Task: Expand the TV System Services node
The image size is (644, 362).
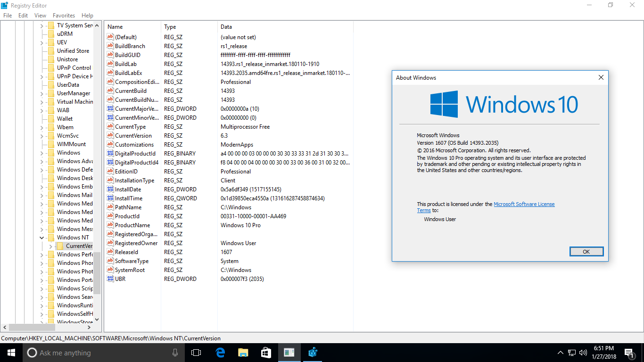Action: pos(41,25)
